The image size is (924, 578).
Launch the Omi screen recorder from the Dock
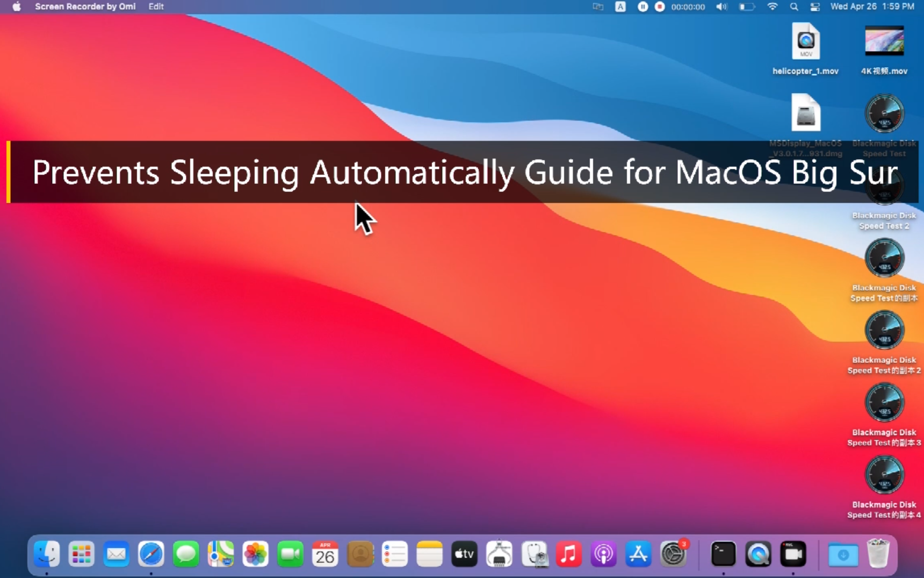click(x=793, y=554)
